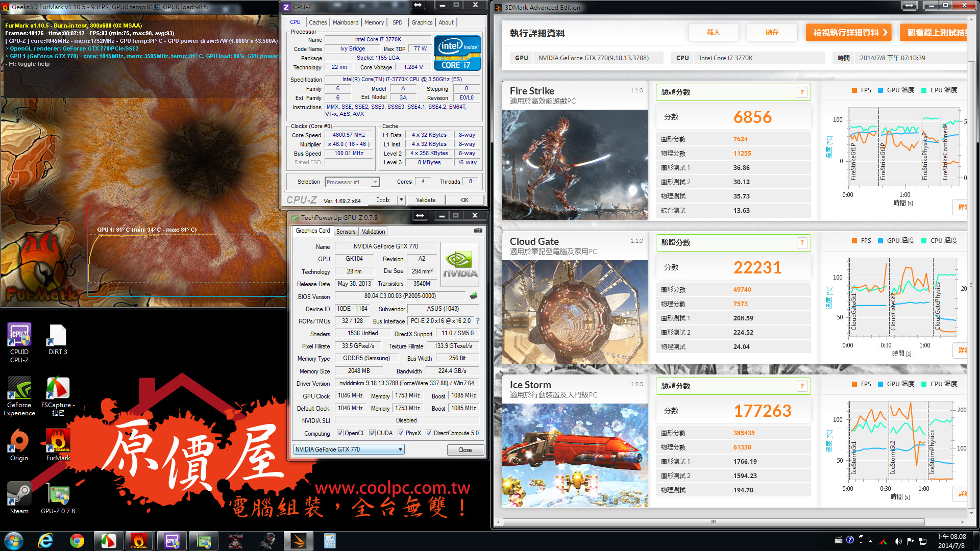980x551 pixels.
Task: Open the DiRT 3 desktop shortcut
Action: pos(58,339)
